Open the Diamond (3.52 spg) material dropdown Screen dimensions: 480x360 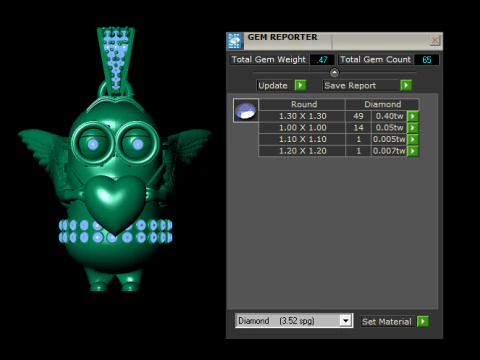click(x=346, y=321)
